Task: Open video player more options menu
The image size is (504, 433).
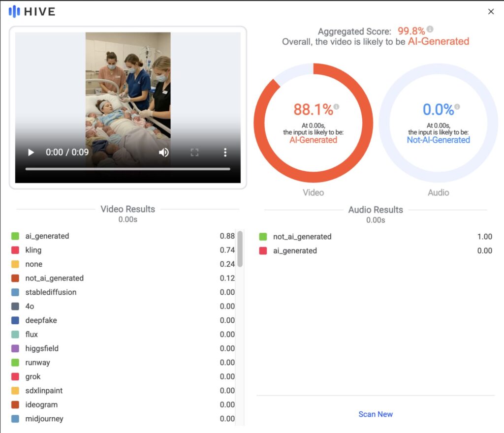Action: pyautogui.click(x=225, y=152)
